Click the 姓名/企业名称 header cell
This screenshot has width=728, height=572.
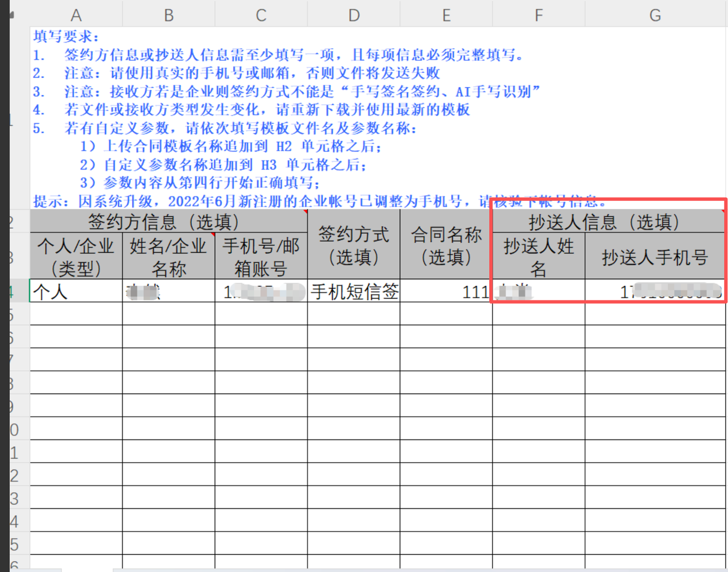[169, 257]
